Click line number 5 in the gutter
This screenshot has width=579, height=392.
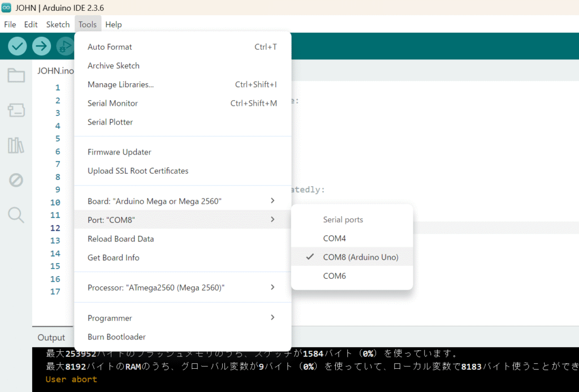pyautogui.click(x=58, y=139)
